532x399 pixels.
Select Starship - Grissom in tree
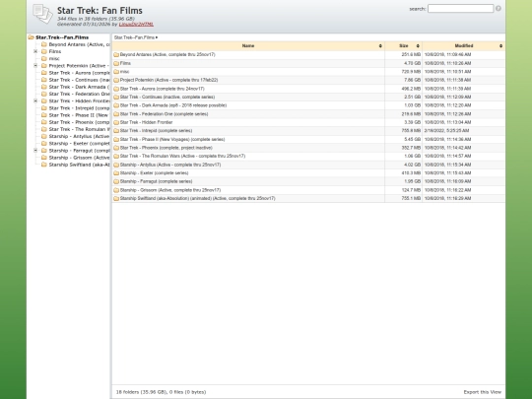coord(79,158)
